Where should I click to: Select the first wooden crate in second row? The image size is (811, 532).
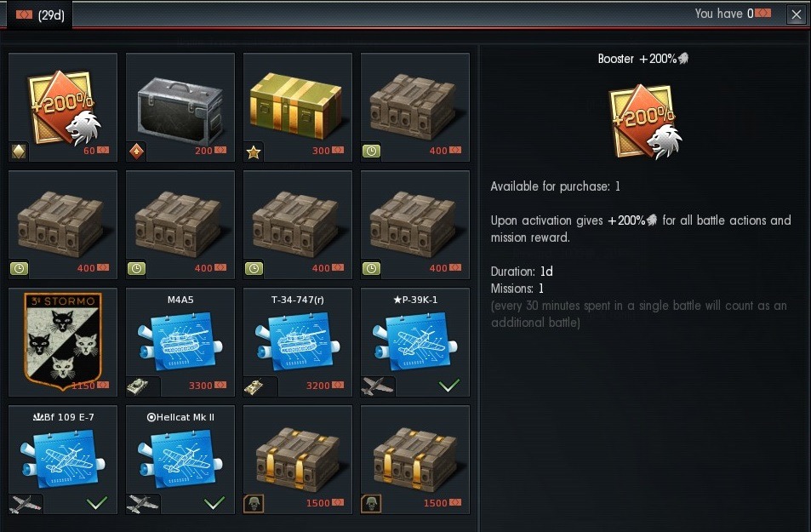tap(63, 225)
